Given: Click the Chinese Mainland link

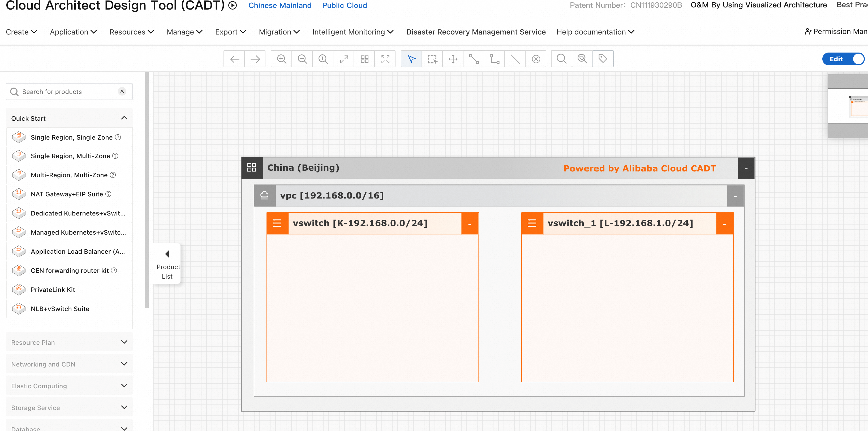Looking at the screenshot, I should coord(280,5).
